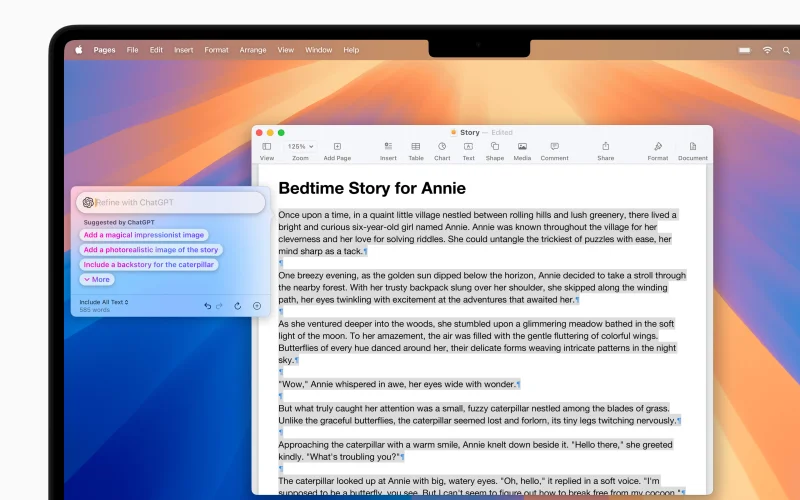Choose Include a backstory for the caterpillar

point(148,264)
